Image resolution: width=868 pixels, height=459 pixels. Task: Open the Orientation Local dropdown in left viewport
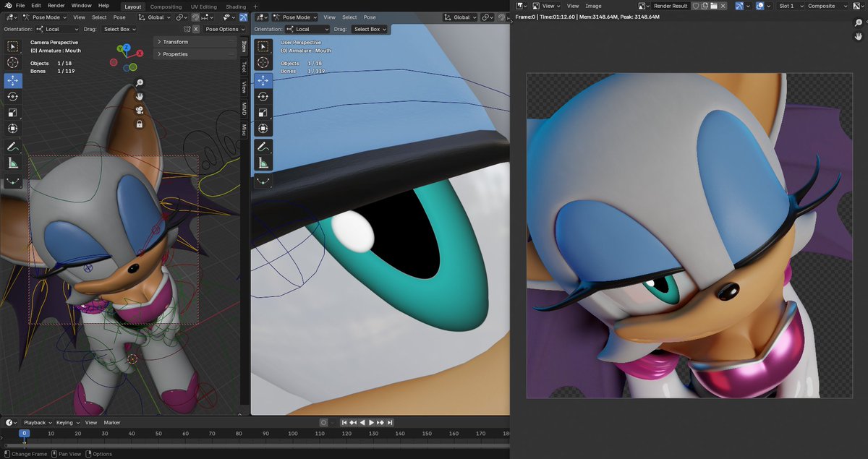[x=57, y=29]
